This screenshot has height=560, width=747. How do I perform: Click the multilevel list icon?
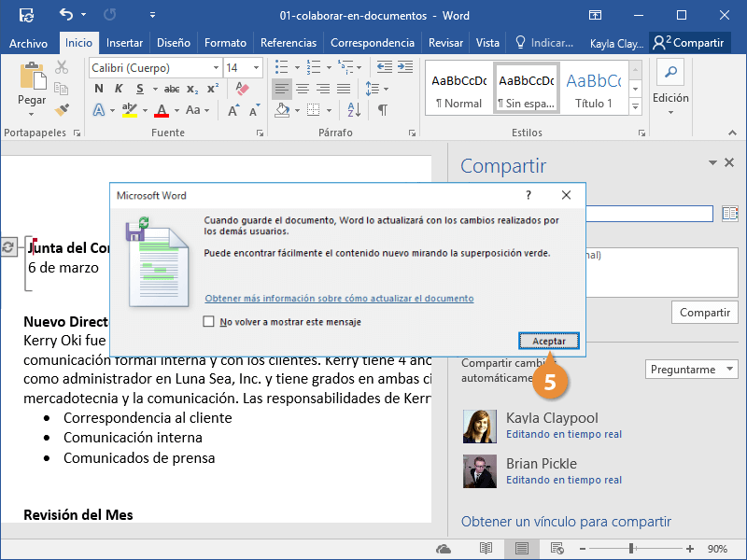click(345, 67)
